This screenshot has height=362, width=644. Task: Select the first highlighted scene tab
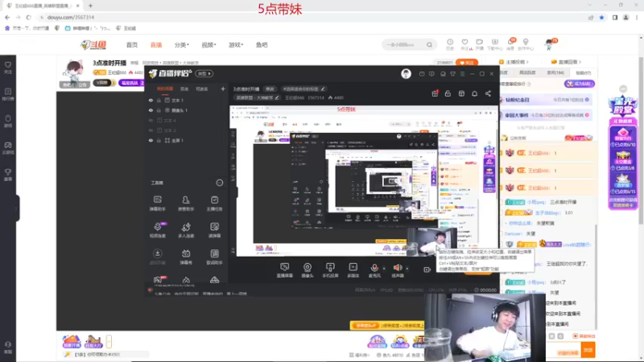pos(165,88)
